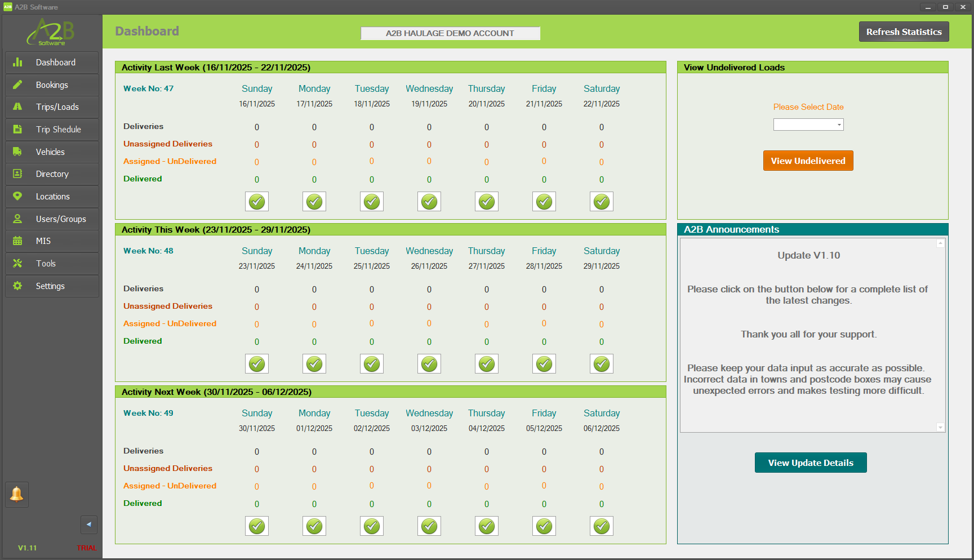
Task: Click the Dashboard bar chart icon
Action: pyautogui.click(x=17, y=62)
